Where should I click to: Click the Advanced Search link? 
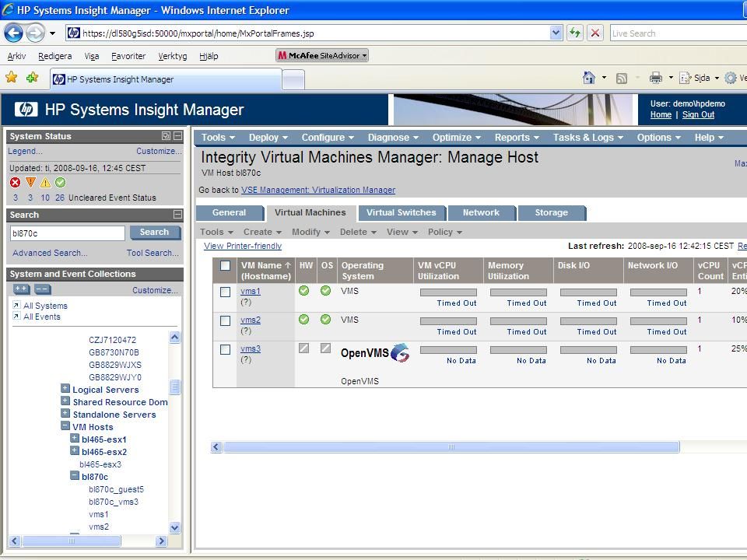tap(50, 253)
